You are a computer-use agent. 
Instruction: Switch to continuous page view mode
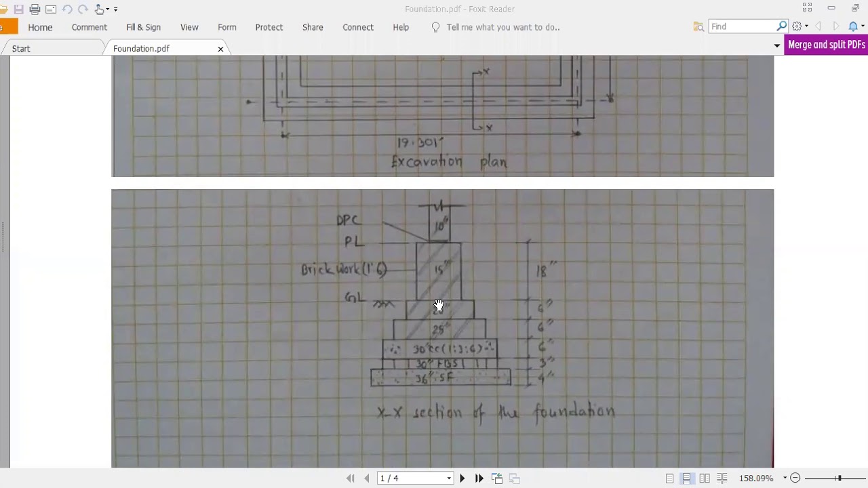[687, 479]
